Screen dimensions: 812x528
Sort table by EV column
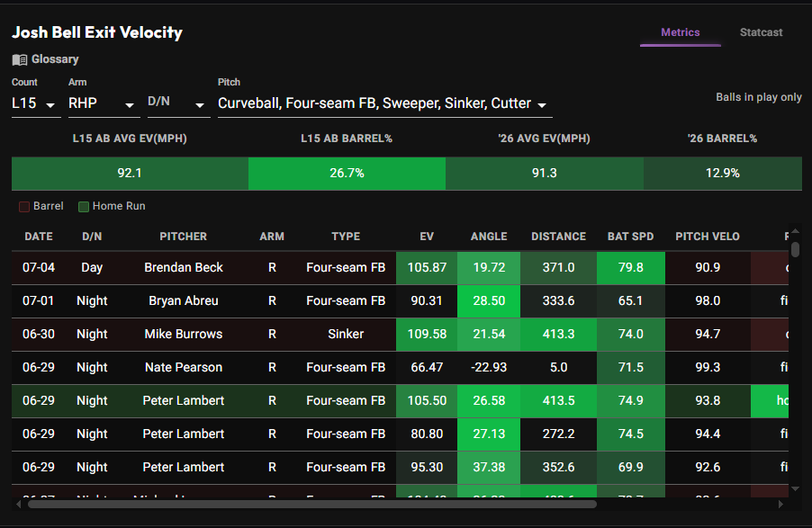[x=427, y=237]
